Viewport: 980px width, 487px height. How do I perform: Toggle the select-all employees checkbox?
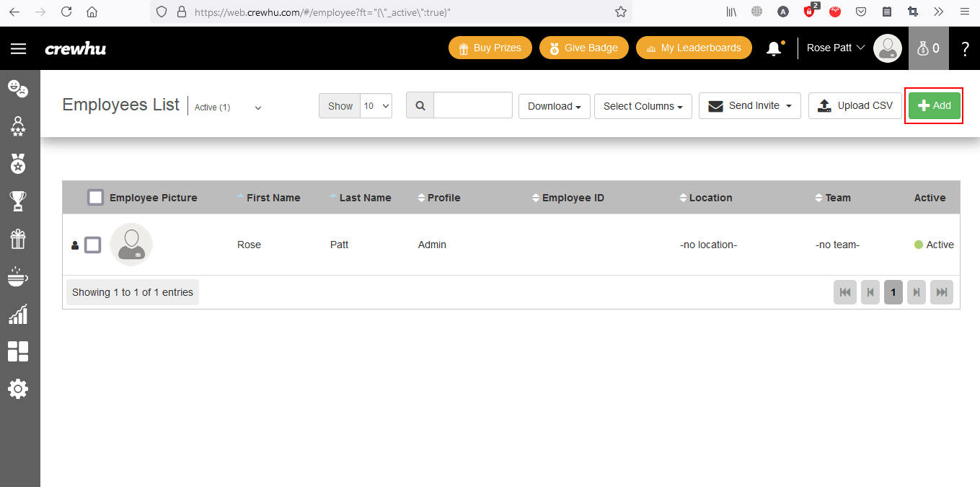point(95,198)
